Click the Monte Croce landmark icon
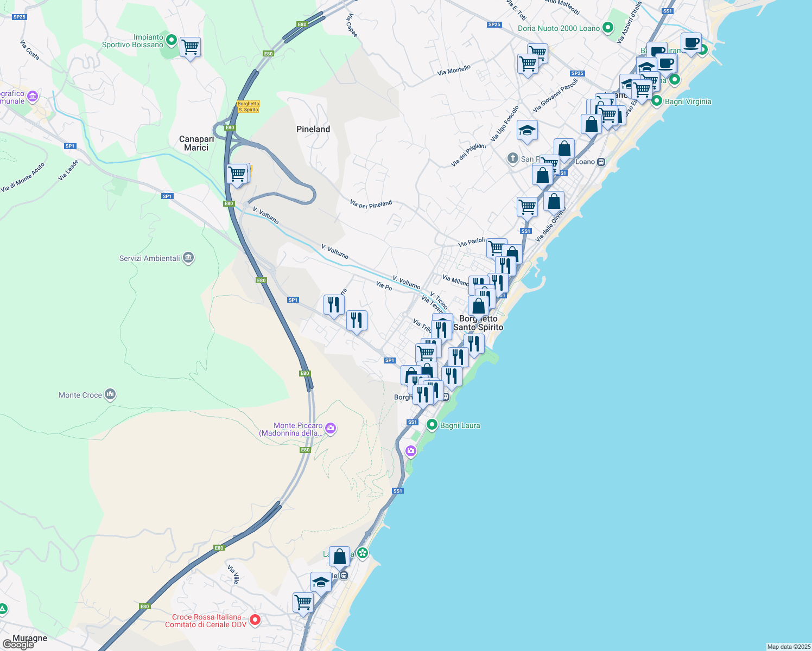The image size is (812, 651). tap(110, 394)
